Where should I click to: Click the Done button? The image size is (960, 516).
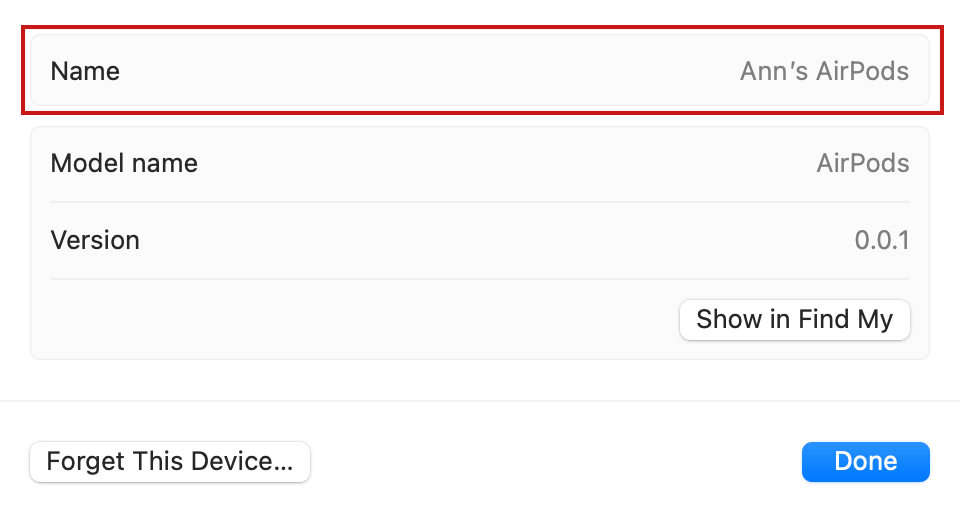click(865, 462)
